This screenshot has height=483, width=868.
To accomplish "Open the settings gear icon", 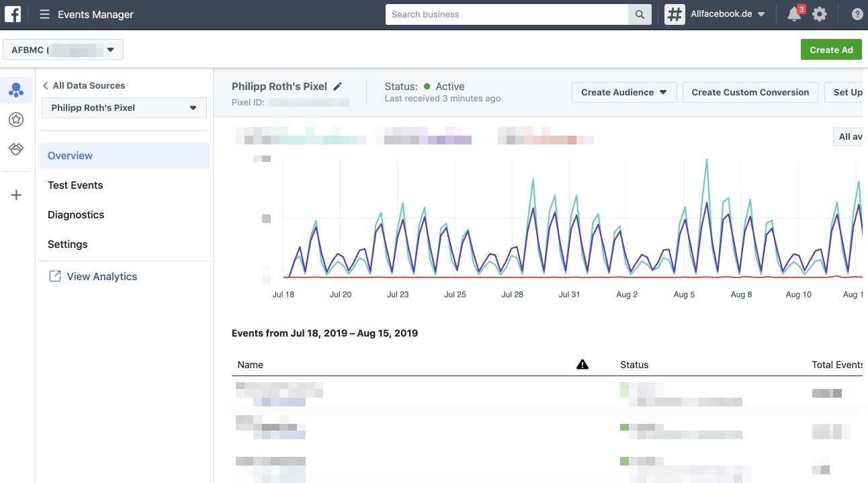I will (x=820, y=14).
